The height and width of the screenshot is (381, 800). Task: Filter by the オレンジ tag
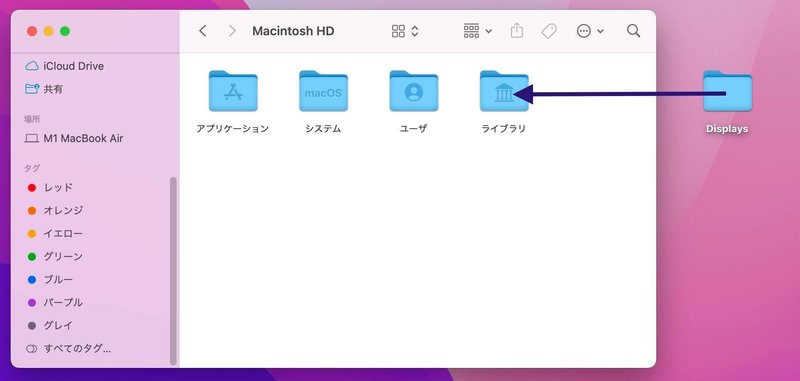click(55, 210)
